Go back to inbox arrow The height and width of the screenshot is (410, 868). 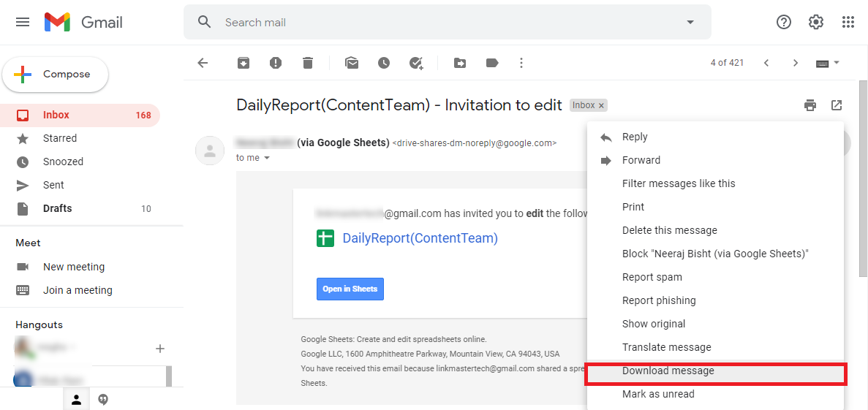click(203, 63)
